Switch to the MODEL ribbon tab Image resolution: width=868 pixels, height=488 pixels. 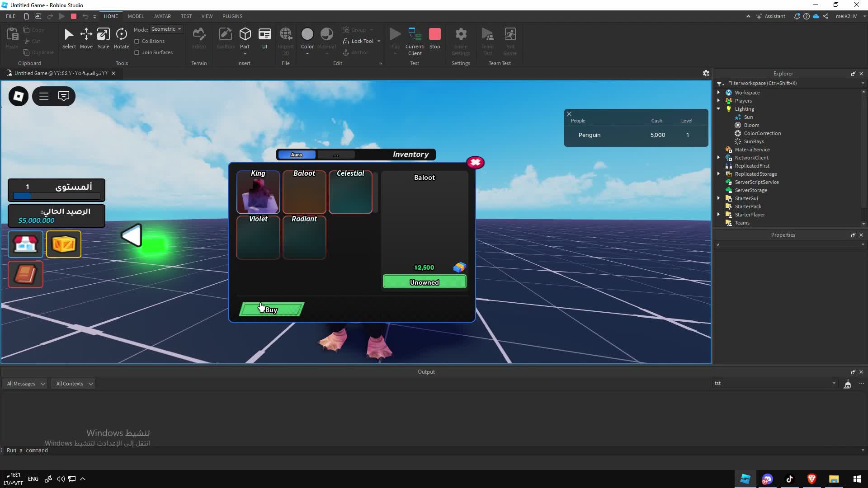(136, 16)
